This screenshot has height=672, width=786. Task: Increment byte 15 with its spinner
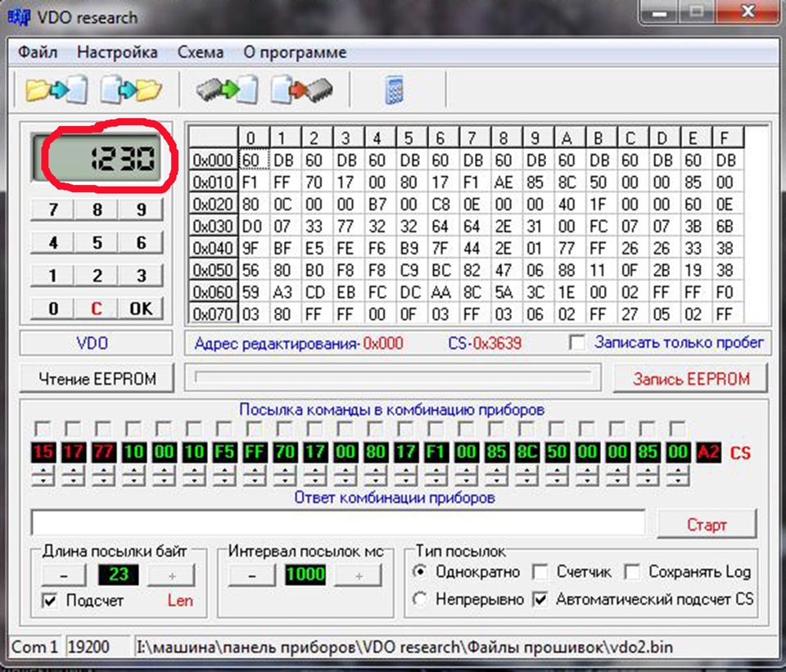[43, 470]
